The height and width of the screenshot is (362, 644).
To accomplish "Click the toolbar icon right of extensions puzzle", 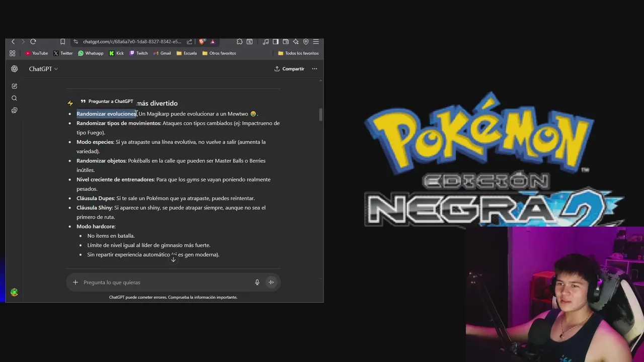I will point(249,42).
